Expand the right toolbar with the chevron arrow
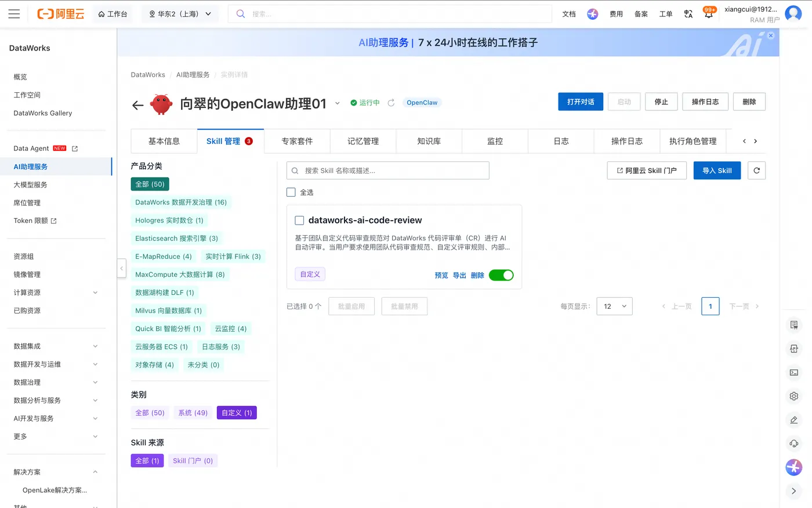 [x=794, y=491]
